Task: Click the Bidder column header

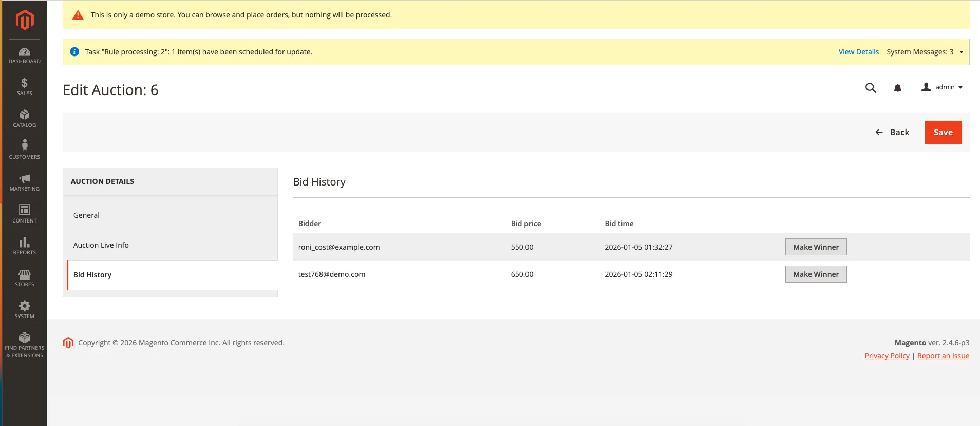Action: pos(310,224)
